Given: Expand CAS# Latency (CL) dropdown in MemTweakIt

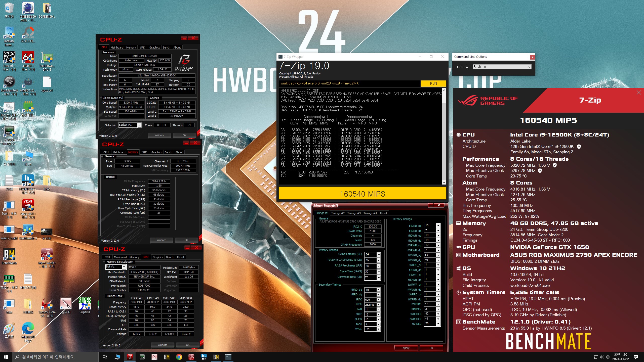Looking at the screenshot, I should tap(378, 254).
